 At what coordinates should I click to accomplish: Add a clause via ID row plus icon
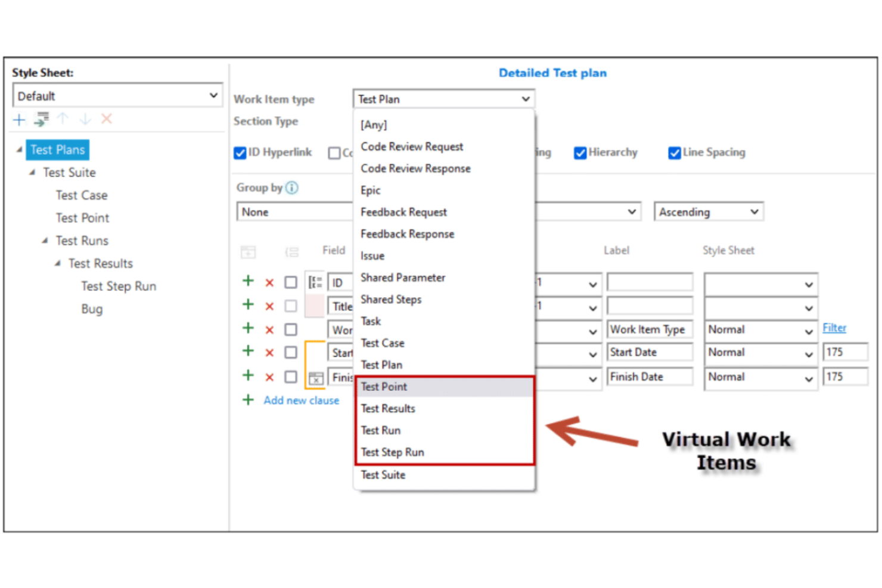coord(248,281)
